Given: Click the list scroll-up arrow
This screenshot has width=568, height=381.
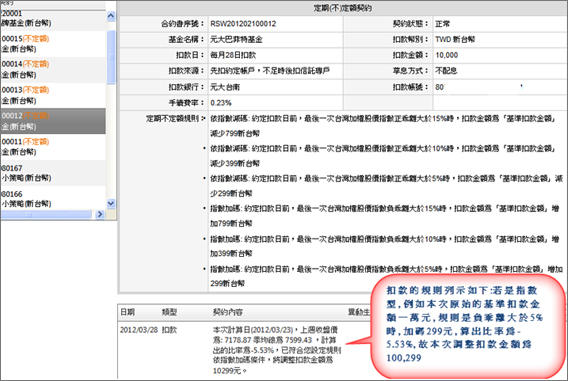Looking at the screenshot, I should [x=111, y=16].
